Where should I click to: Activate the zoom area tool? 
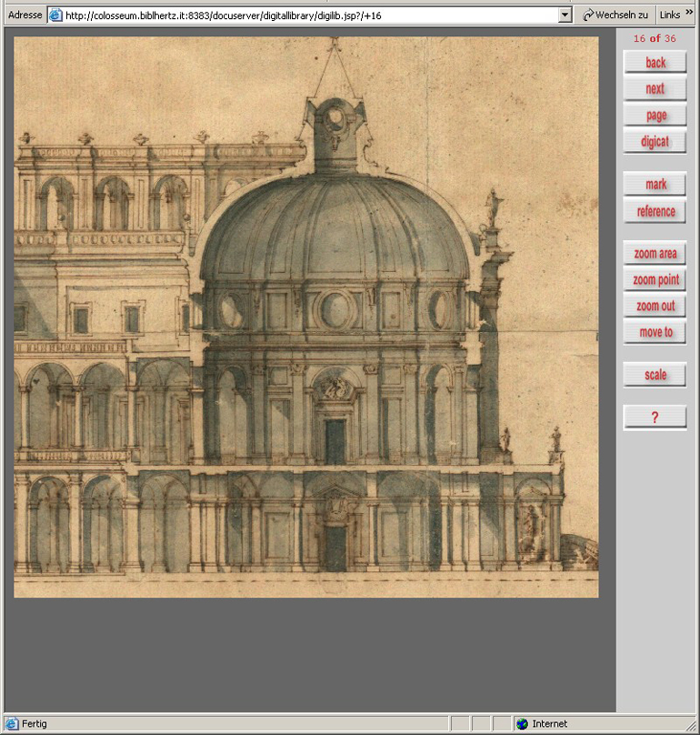655,254
